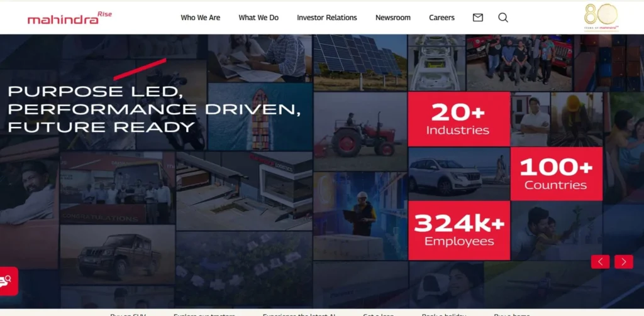Screen dimensions: 644x316
Task: Expand the Careers navigation item
Action: coord(441,18)
